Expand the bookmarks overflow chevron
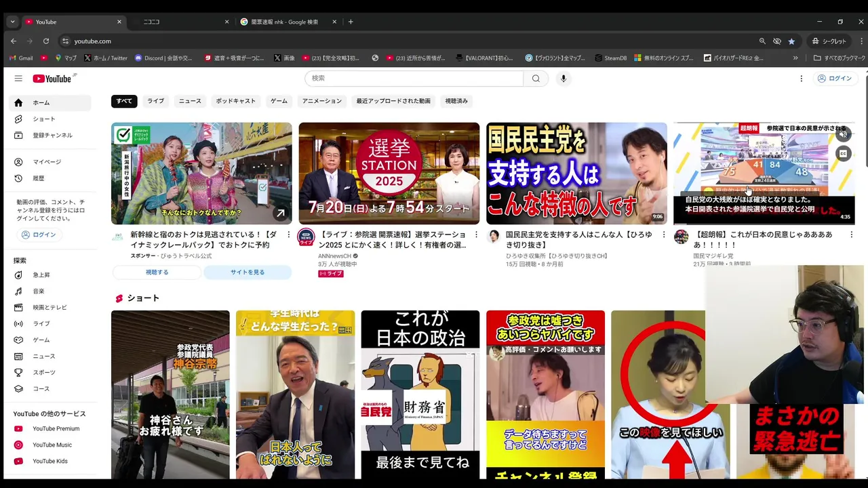This screenshot has width=868, height=488. 795,58
